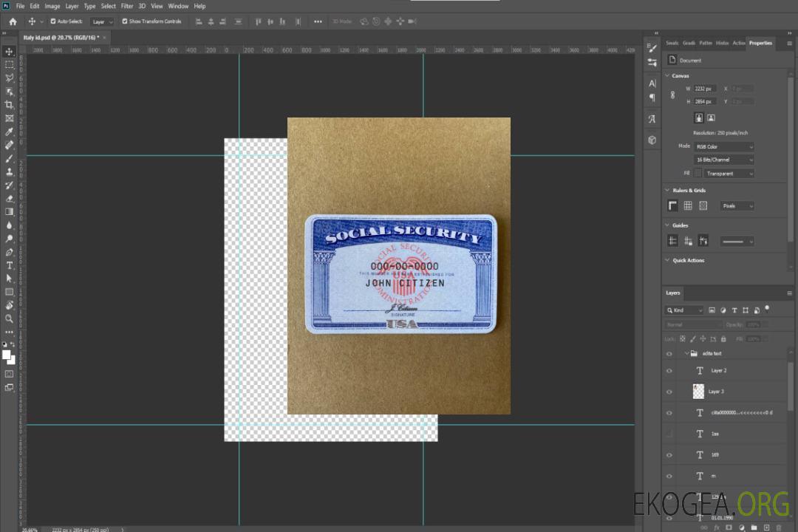
Task: Open the Kind layer filter dropdown
Action: coord(684,310)
